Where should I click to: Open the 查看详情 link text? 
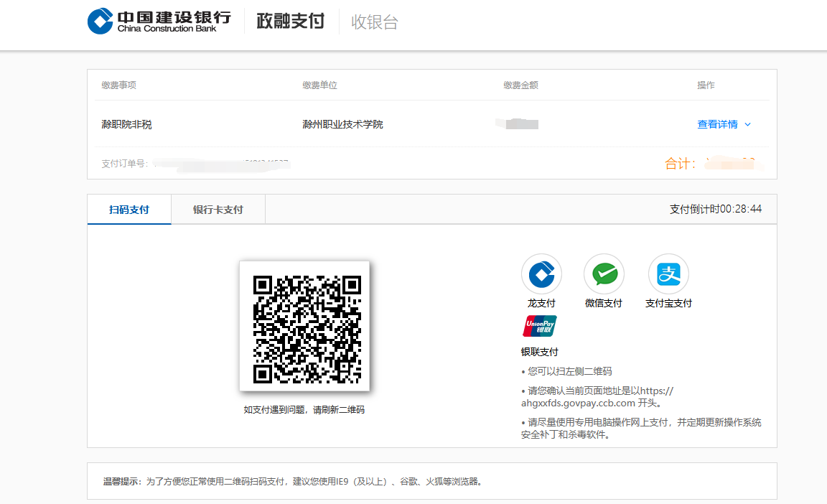(x=717, y=125)
